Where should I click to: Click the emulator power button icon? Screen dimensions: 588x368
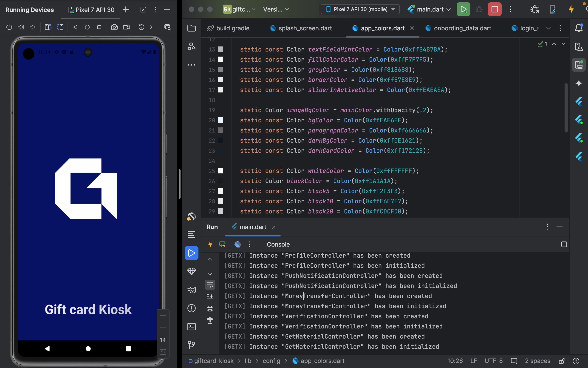[x=9, y=27]
